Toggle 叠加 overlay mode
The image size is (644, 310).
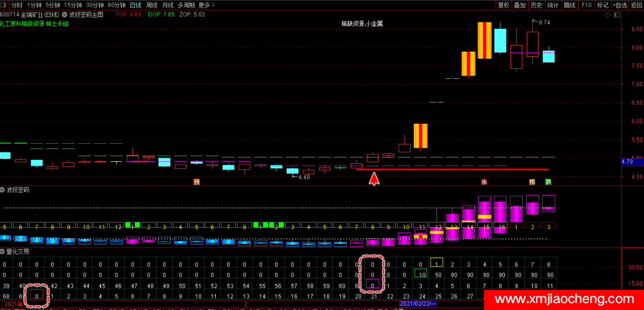[x=520, y=5]
